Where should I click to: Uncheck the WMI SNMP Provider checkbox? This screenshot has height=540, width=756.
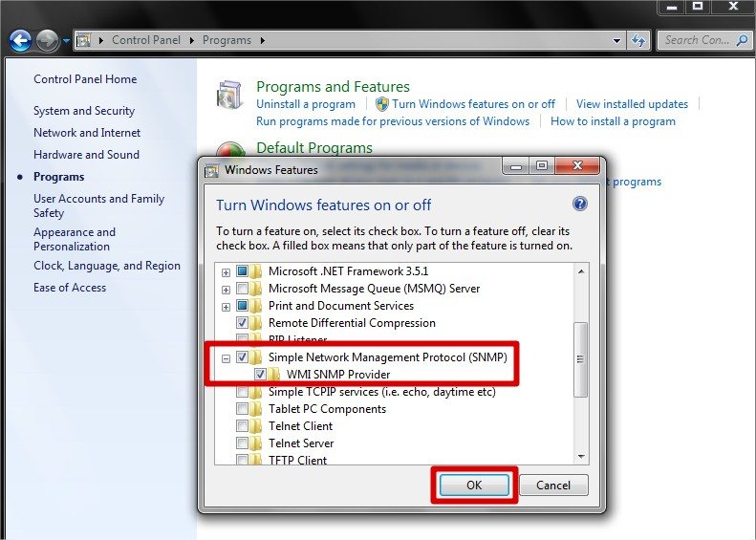[x=260, y=375]
